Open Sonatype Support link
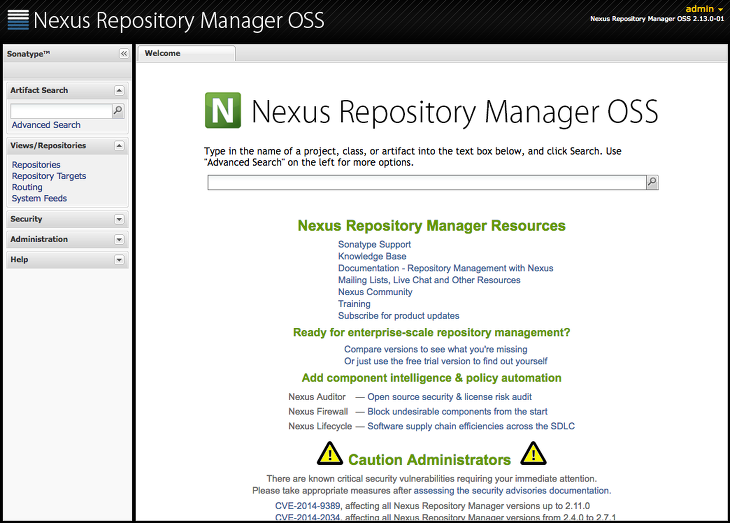This screenshot has width=730, height=523. (374, 245)
